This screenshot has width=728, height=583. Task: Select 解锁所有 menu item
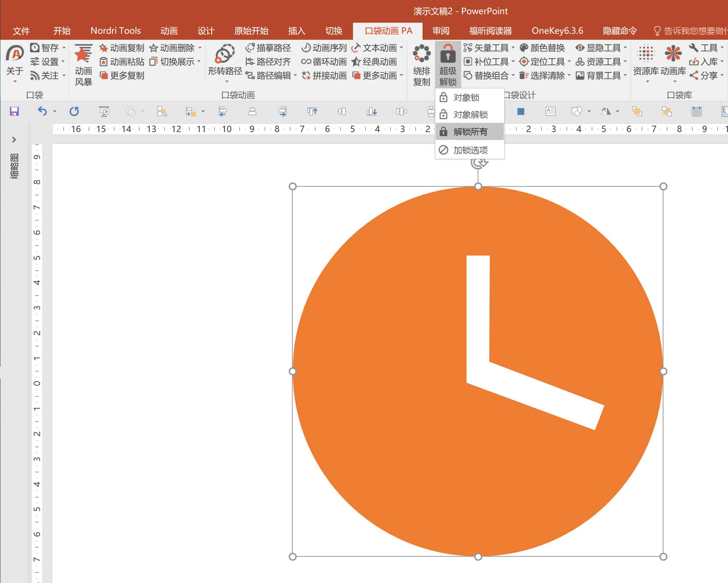[x=470, y=132]
